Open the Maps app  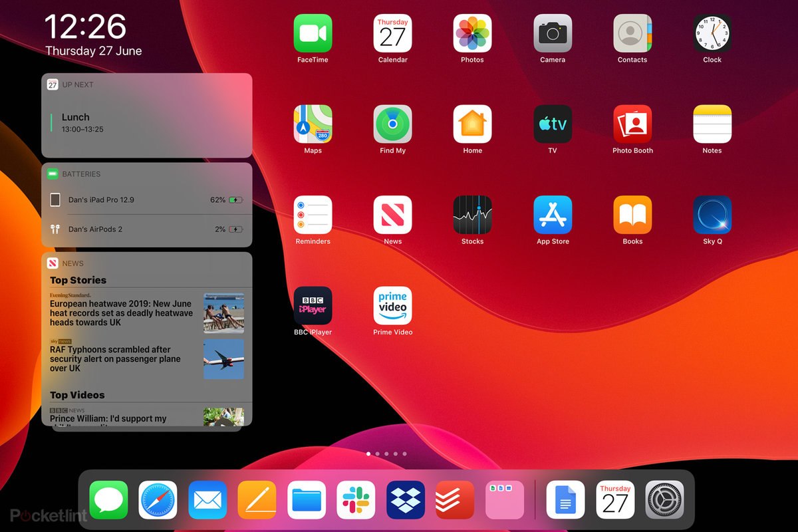coord(313,124)
